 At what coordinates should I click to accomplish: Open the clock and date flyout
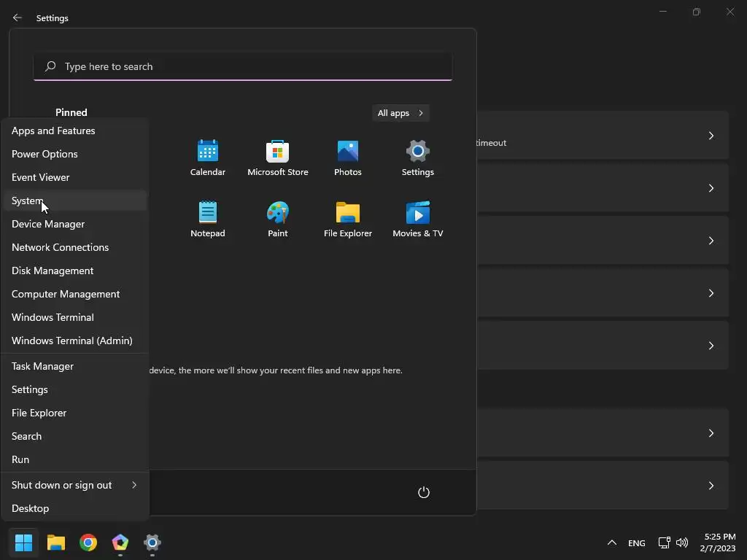718,542
